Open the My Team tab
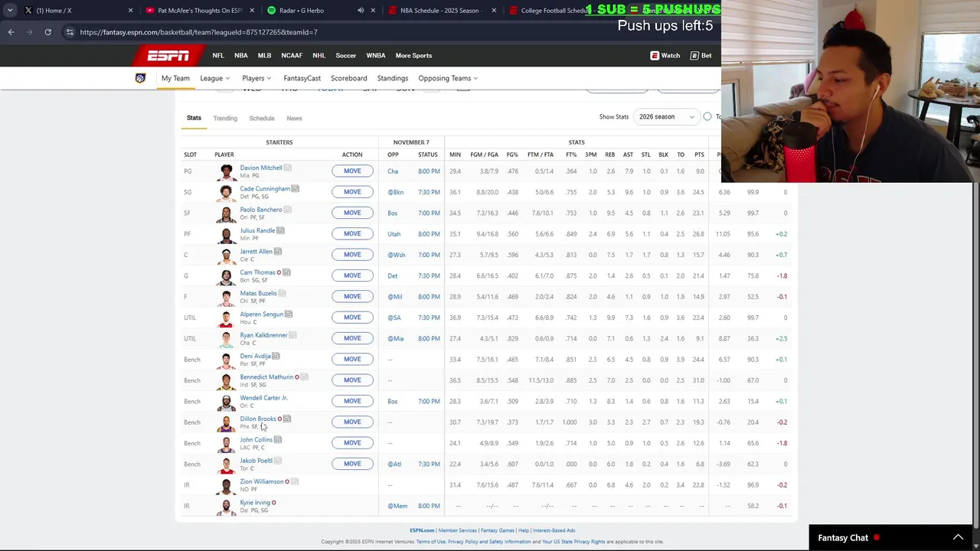 click(x=175, y=78)
